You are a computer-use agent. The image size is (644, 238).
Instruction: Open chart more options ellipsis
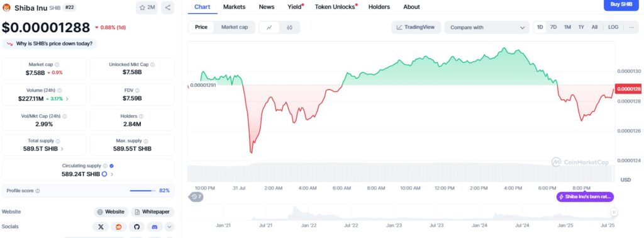pos(631,27)
